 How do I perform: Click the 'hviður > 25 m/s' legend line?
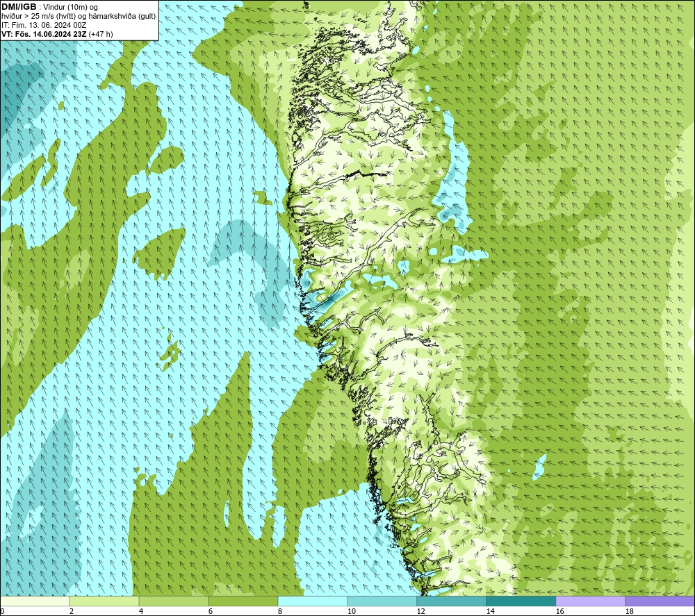(x=79, y=16)
